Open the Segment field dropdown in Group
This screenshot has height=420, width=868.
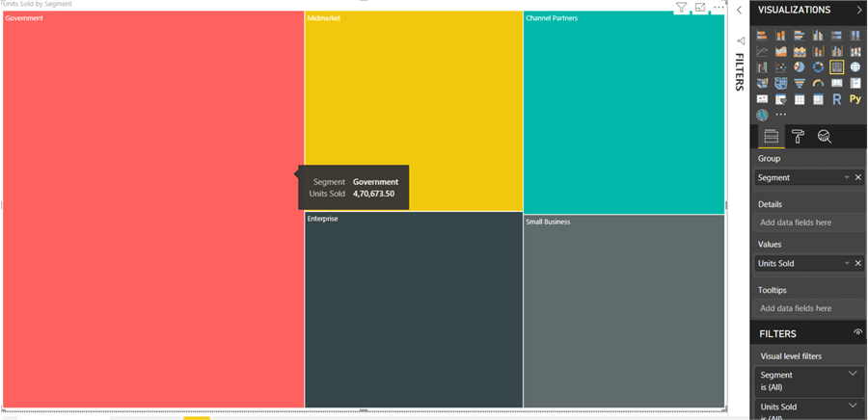point(847,177)
